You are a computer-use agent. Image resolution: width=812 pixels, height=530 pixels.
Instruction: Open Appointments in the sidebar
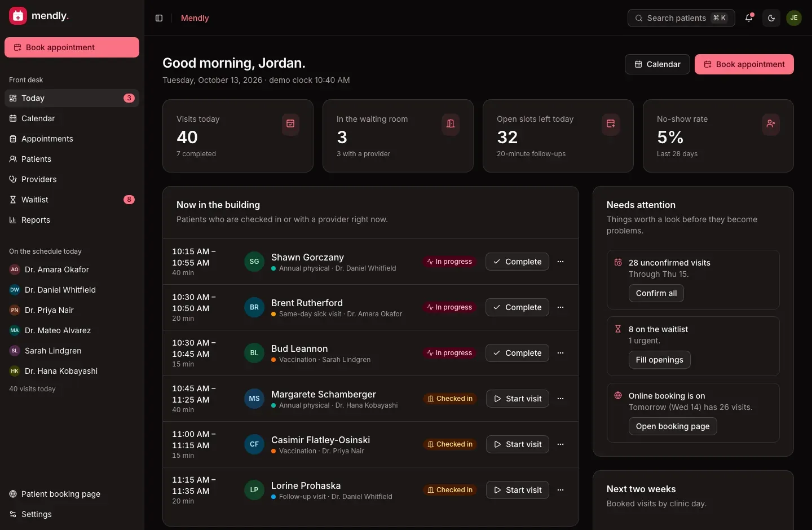72,139
